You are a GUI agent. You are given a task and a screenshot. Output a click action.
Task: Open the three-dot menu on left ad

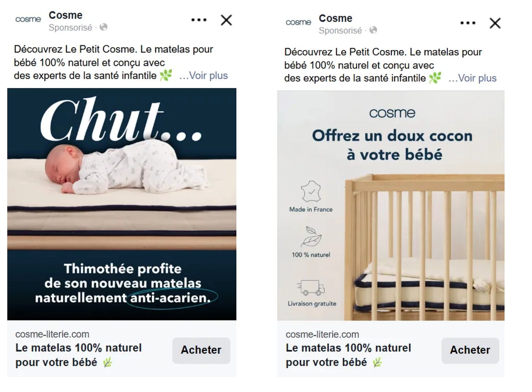pyautogui.click(x=199, y=20)
